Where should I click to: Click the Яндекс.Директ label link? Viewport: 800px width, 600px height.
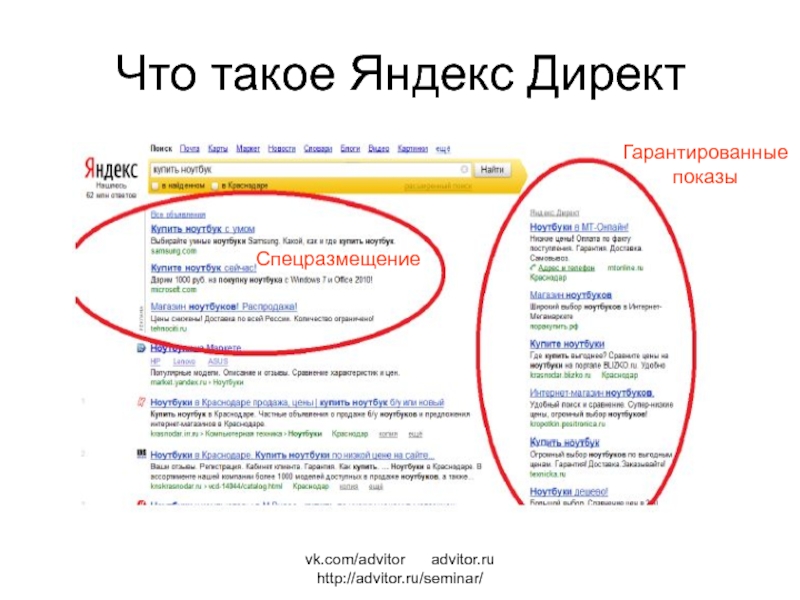(x=554, y=213)
